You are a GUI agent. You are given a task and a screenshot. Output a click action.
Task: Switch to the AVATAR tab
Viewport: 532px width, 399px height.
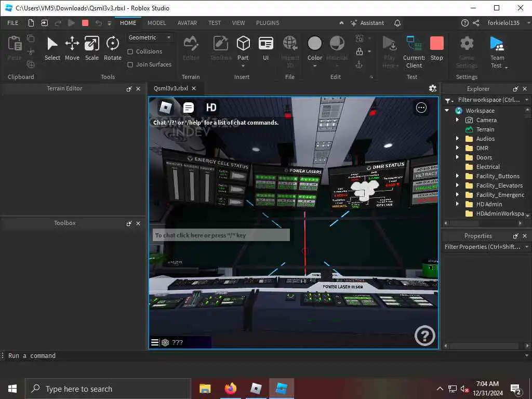click(187, 23)
